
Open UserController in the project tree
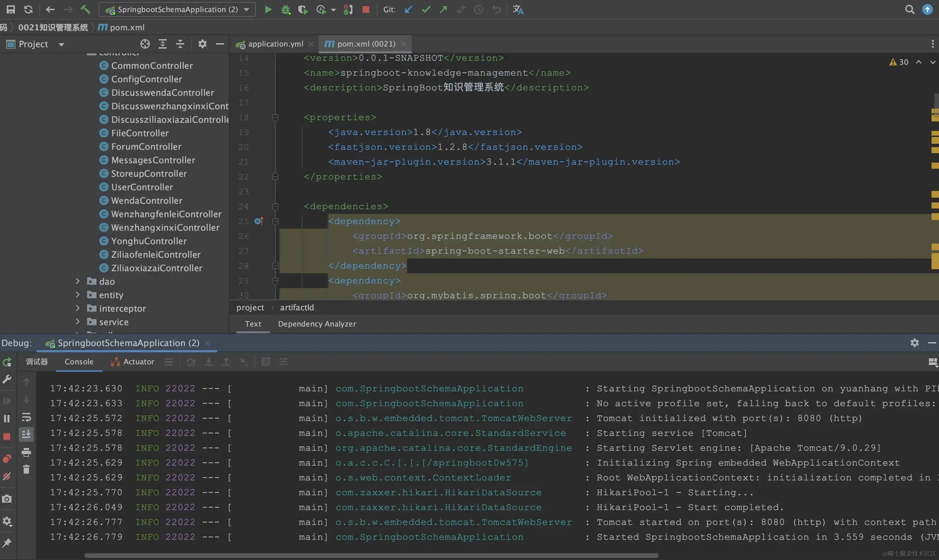[142, 187]
